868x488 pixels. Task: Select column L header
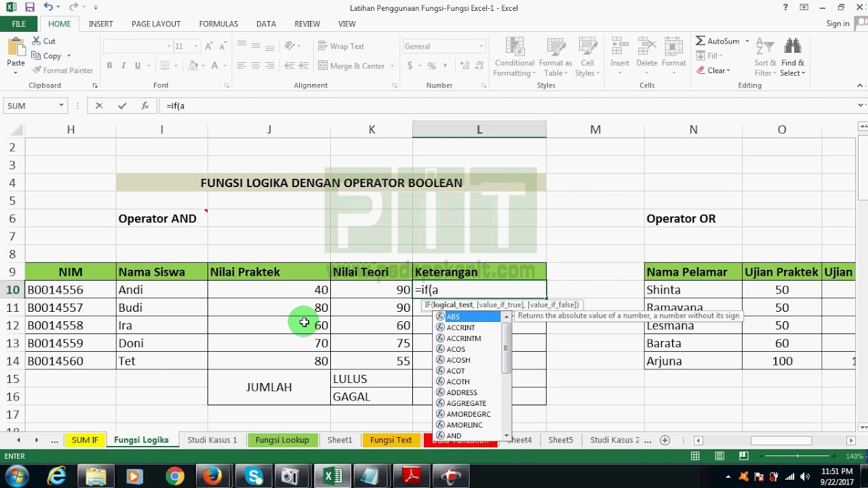pos(479,129)
